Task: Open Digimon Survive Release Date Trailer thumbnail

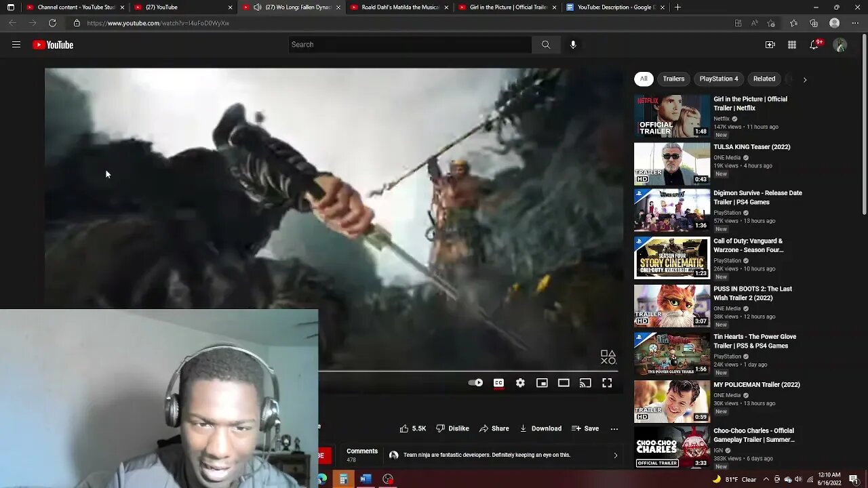Action: pos(672,210)
